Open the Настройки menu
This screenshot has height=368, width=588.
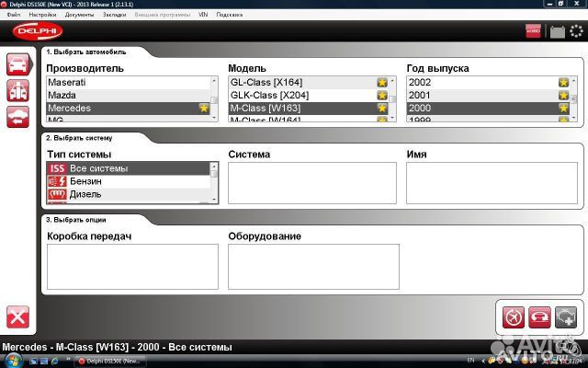[42, 15]
